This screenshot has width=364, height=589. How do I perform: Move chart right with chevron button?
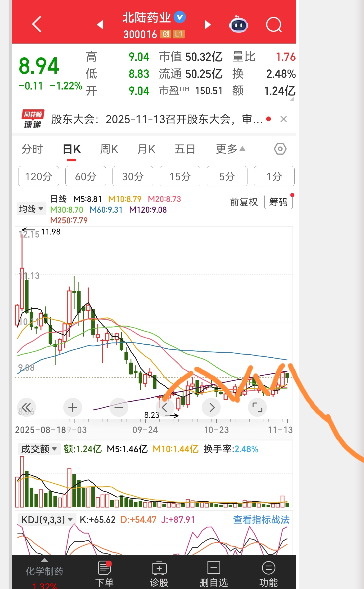click(211, 407)
